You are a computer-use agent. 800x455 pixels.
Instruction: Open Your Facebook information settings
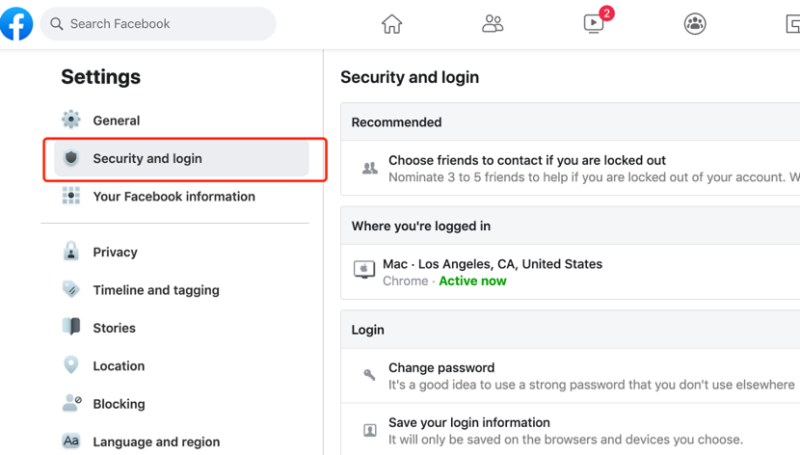173,196
